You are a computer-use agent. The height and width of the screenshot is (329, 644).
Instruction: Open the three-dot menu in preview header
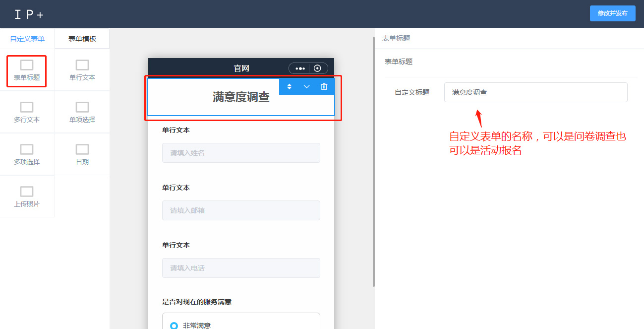tap(299, 68)
